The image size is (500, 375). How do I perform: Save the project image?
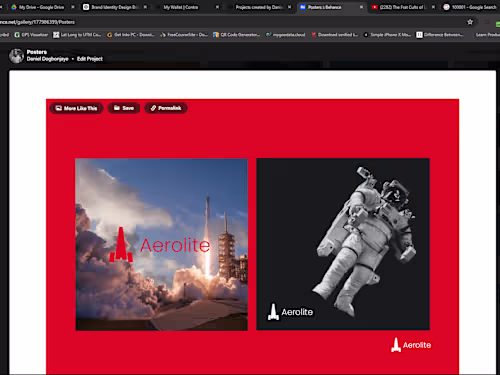124,108
